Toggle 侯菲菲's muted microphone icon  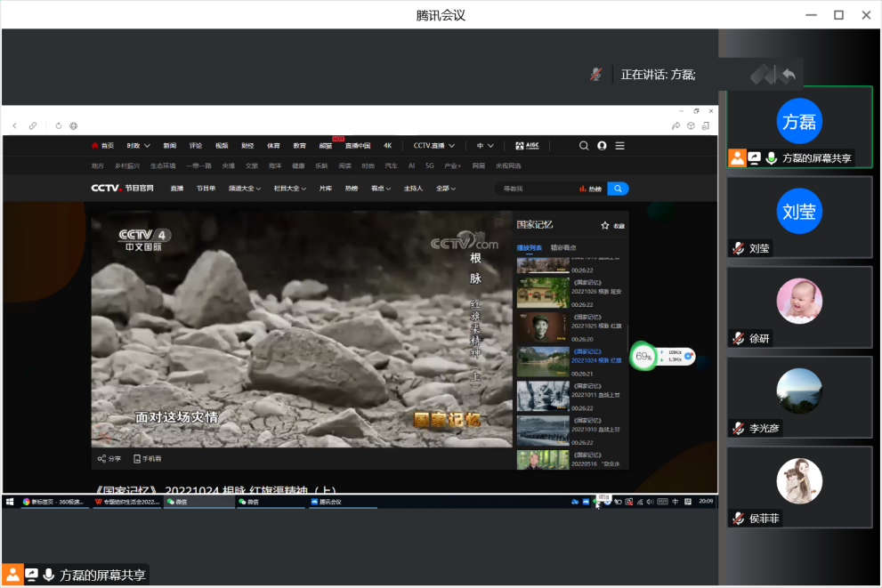[x=739, y=518]
